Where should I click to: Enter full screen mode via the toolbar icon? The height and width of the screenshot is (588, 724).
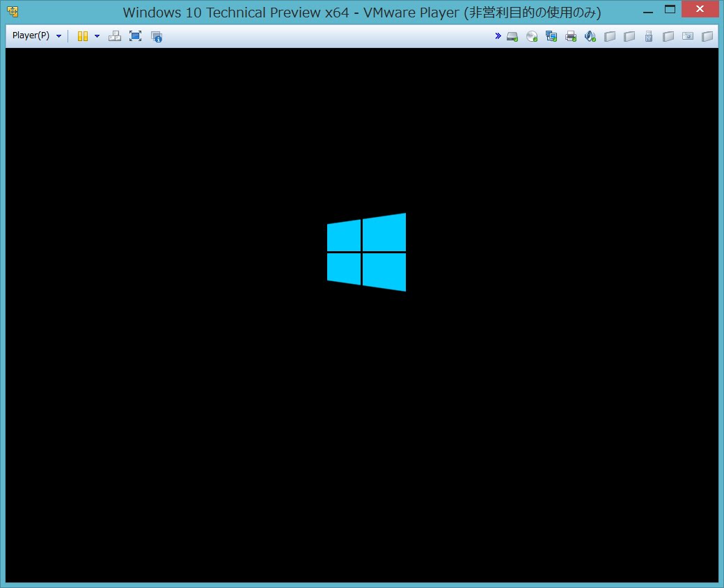[x=135, y=36]
